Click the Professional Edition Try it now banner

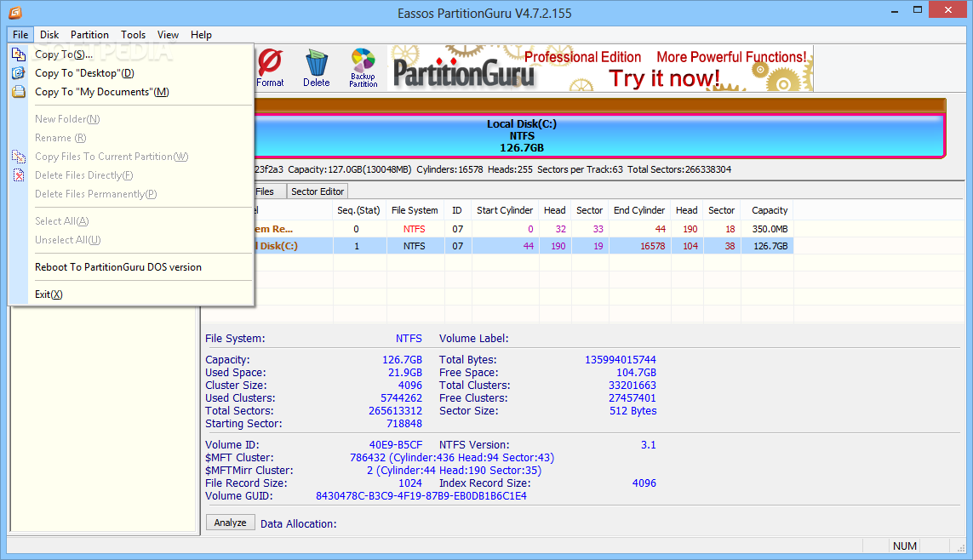coord(600,68)
